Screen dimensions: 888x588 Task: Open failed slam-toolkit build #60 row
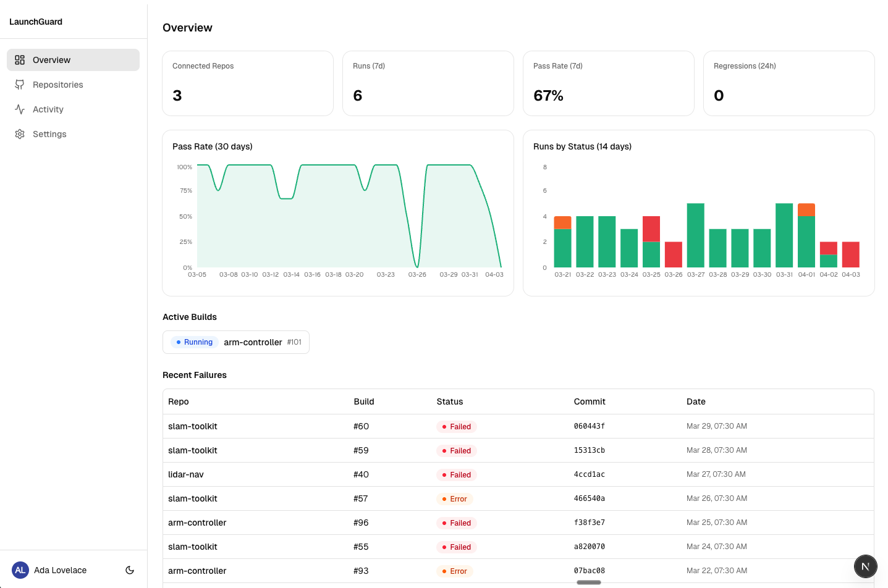193,426
